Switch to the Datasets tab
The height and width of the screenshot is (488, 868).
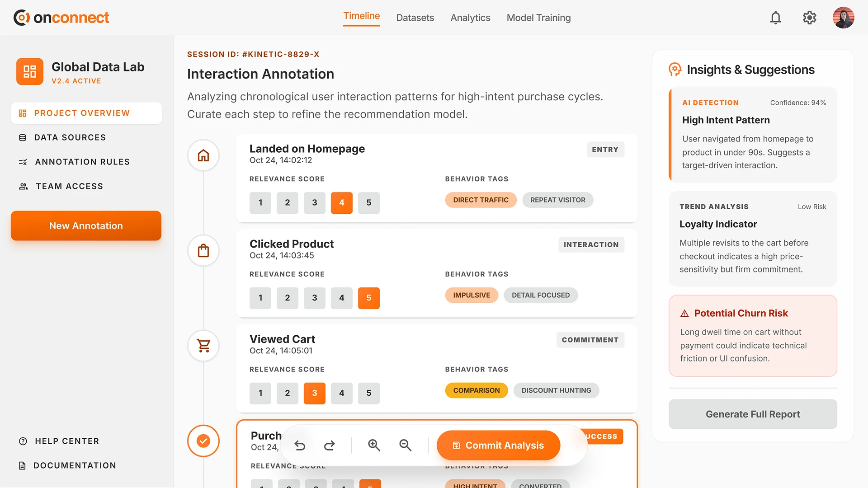(415, 18)
